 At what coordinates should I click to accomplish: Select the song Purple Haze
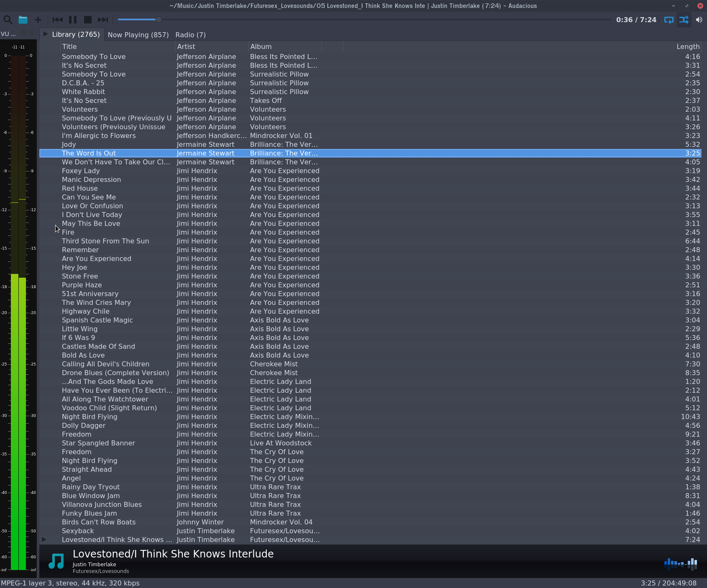(370, 285)
